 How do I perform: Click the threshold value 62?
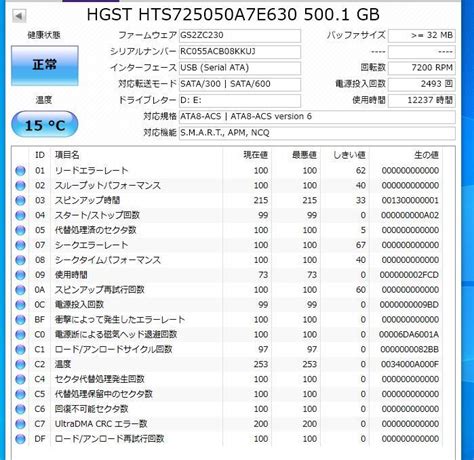point(361,170)
